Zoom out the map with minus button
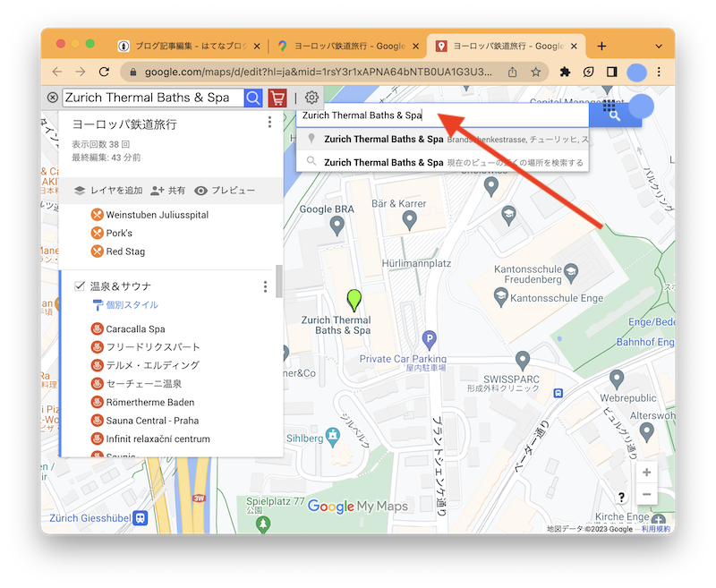This screenshot has width=716, height=588. coord(646,494)
